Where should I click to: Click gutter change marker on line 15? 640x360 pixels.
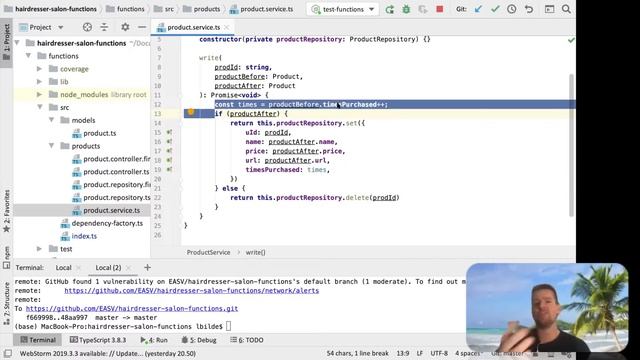(x=169, y=132)
